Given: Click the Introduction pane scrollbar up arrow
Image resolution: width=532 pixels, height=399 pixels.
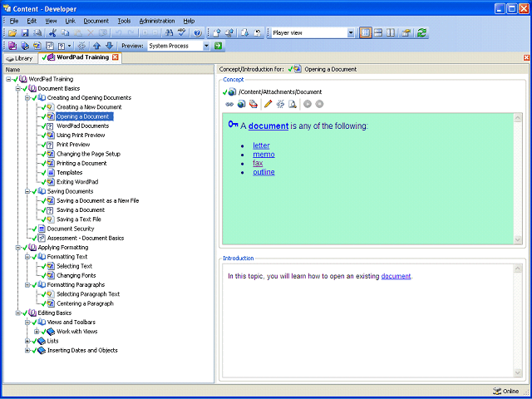Looking at the screenshot, I should point(517,268).
